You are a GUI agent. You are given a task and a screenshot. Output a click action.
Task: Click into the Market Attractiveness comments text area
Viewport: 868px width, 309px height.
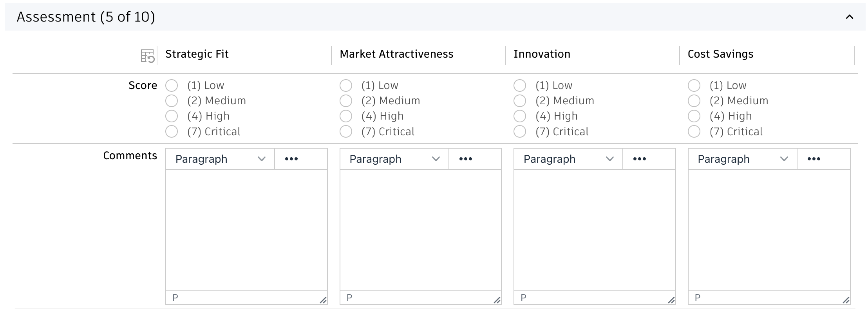420,229
